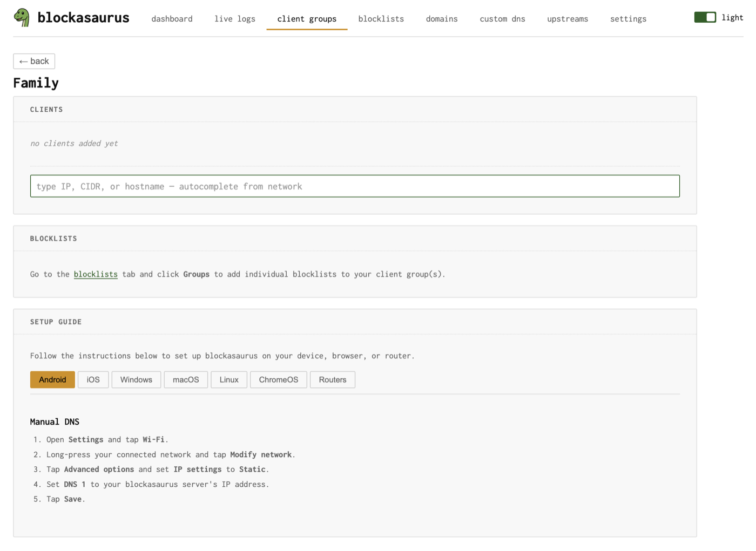Switch setup guide to iOS
Screen dimensions: 756x551
[x=93, y=379]
